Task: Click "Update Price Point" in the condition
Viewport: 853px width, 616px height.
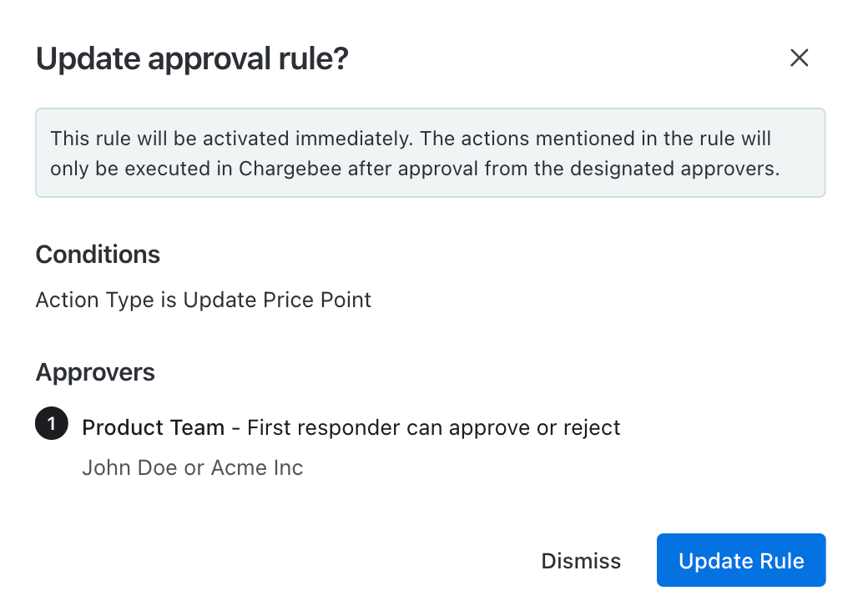Action: [x=277, y=300]
